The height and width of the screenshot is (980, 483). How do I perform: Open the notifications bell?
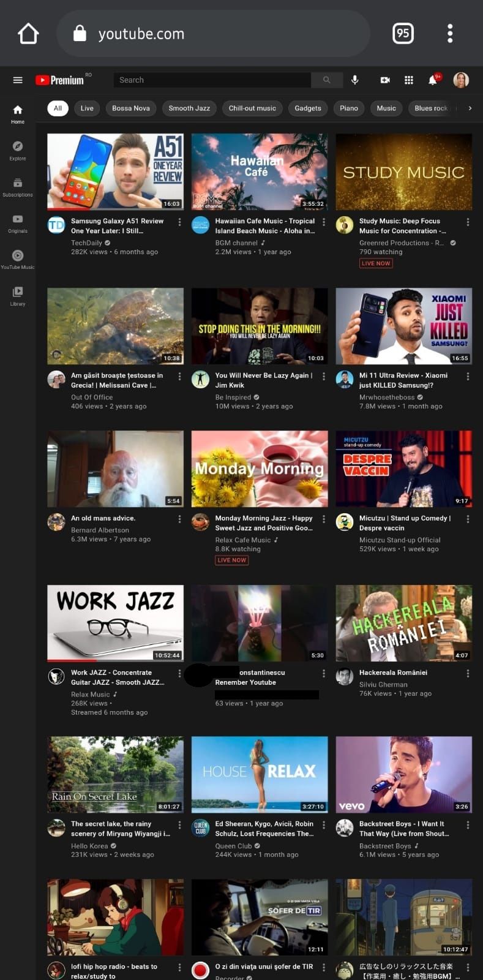tap(433, 80)
